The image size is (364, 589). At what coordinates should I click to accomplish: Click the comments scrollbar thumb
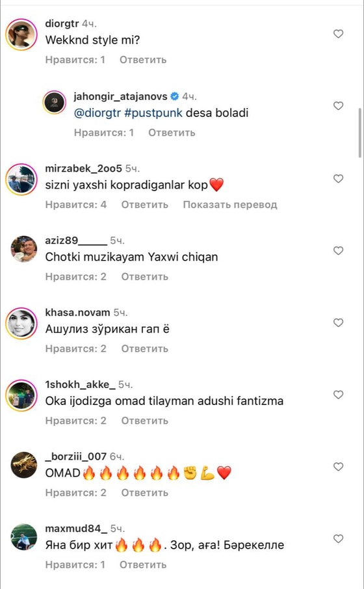click(361, 133)
